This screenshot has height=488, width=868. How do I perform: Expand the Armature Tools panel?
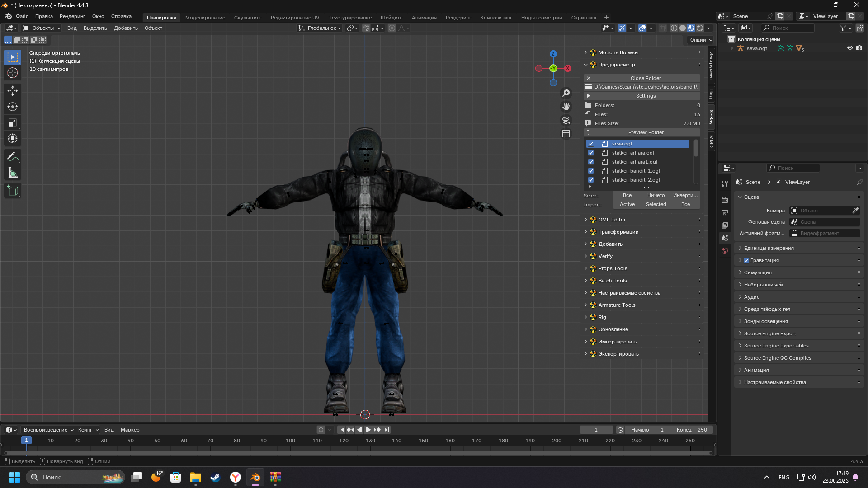tap(617, 305)
